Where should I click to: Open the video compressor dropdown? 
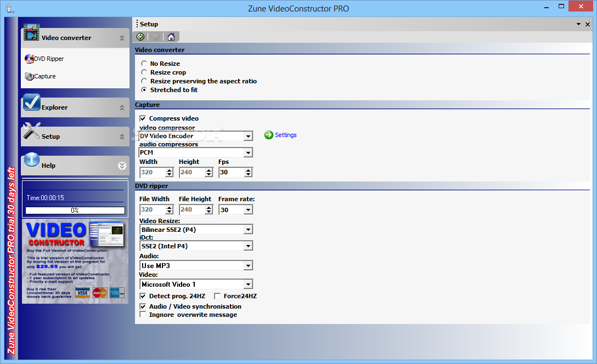(248, 136)
